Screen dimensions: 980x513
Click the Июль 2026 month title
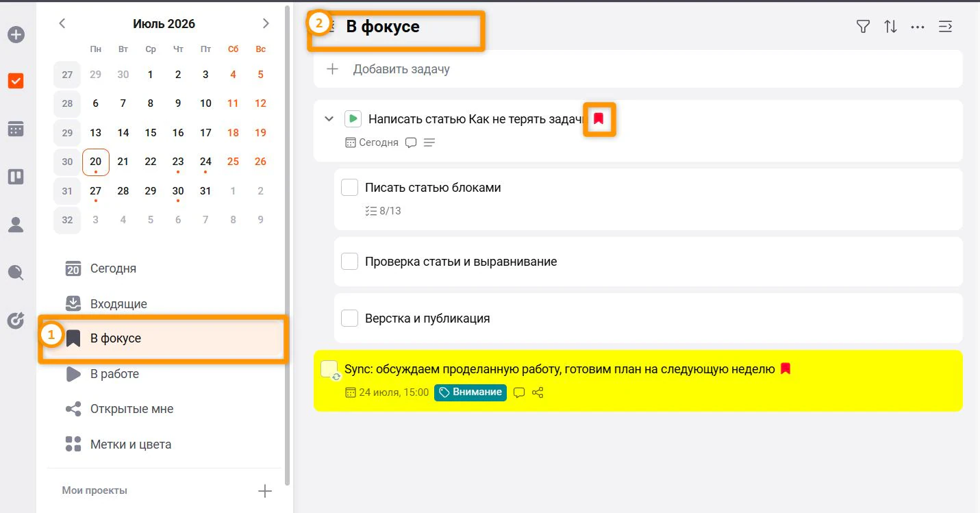coord(164,24)
